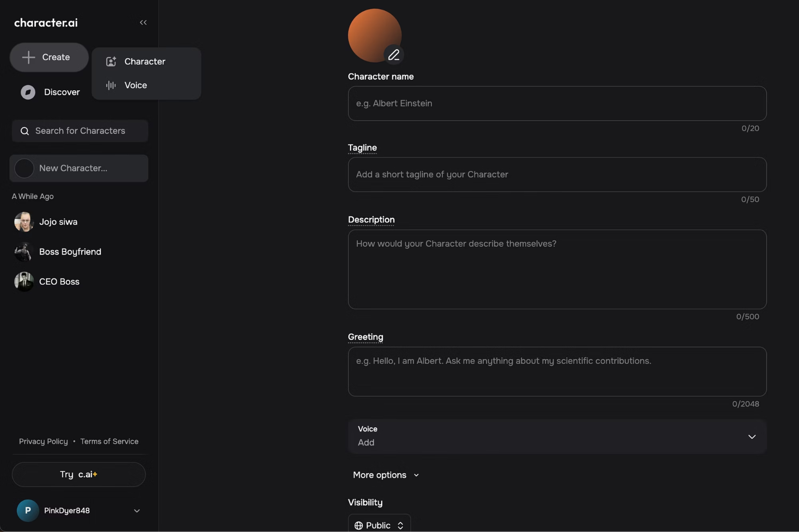Screen dimensions: 799x532
Task: Click Try c.ai+ button
Action: [x=79, y=474]
